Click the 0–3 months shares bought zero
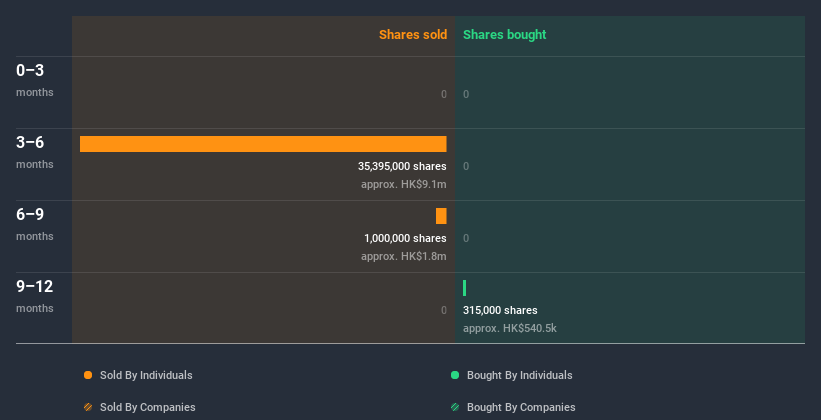 click(x=466, y=94)
